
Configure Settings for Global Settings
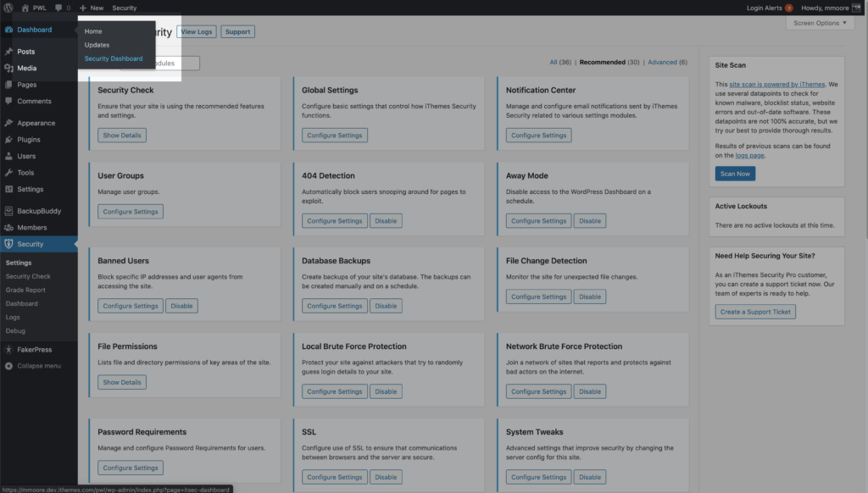[334, 135]
